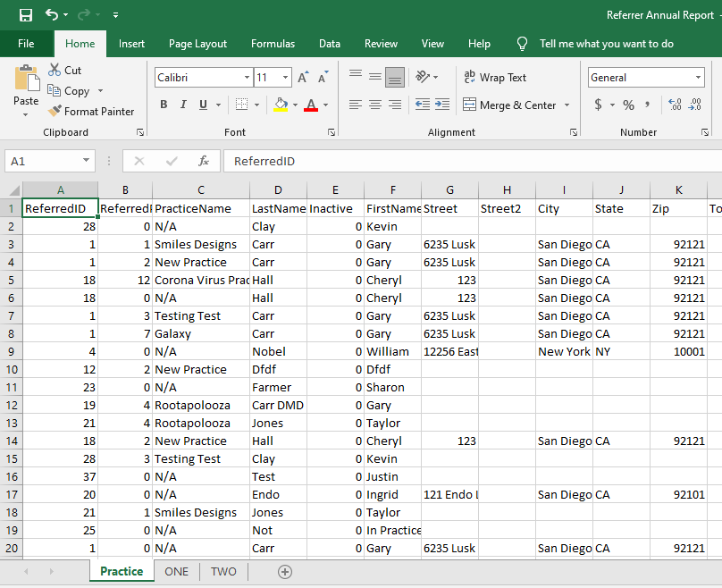The width and height of the screenshot is (722, 588).
Task: Click the Font Color red A swatch
Action: coord(310,105)
